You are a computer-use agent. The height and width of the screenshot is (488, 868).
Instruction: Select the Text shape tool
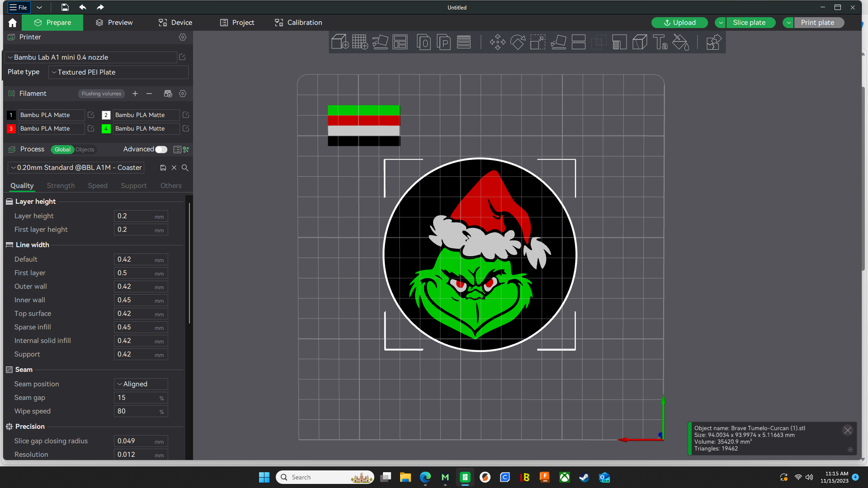[x=660, y=42]
